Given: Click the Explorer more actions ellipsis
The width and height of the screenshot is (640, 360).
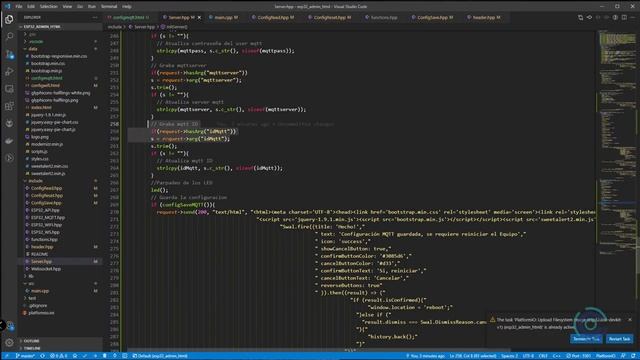Looking at the screenshot, I should click(x=95, y=18).
